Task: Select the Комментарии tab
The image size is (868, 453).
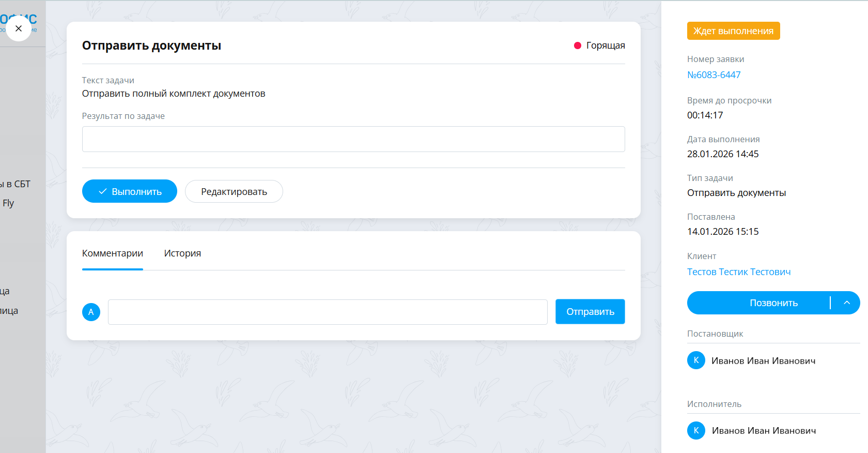Action: pos(113,253)
